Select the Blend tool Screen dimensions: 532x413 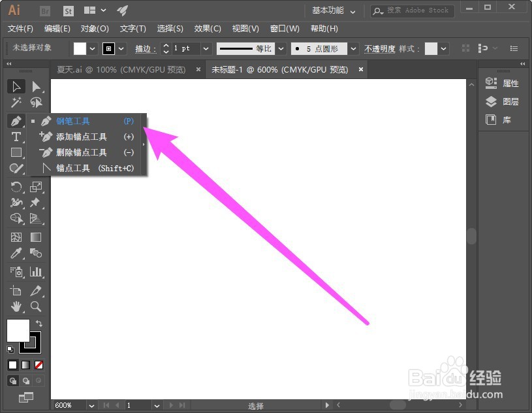pos(36,253)
